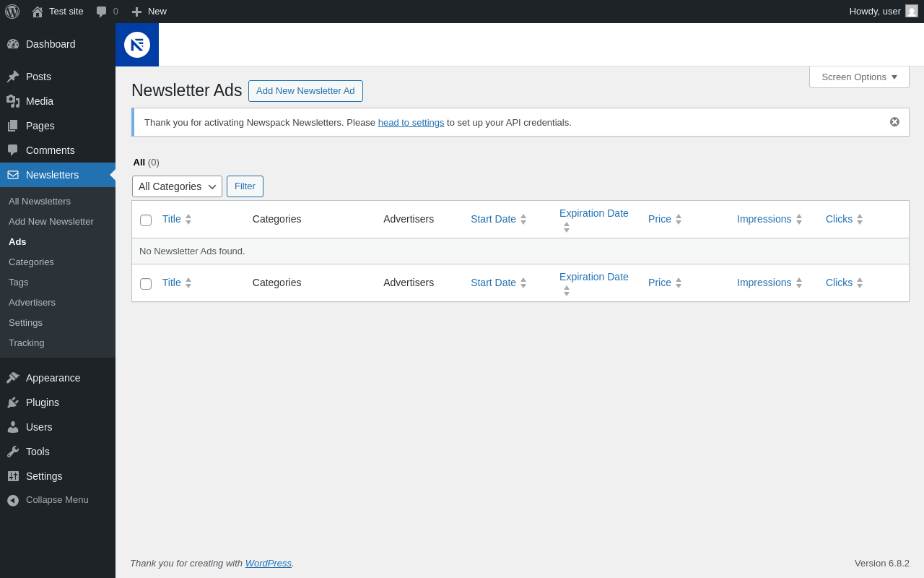Click the All (0) filter link
924x578 pixels.
pos(146,162)
